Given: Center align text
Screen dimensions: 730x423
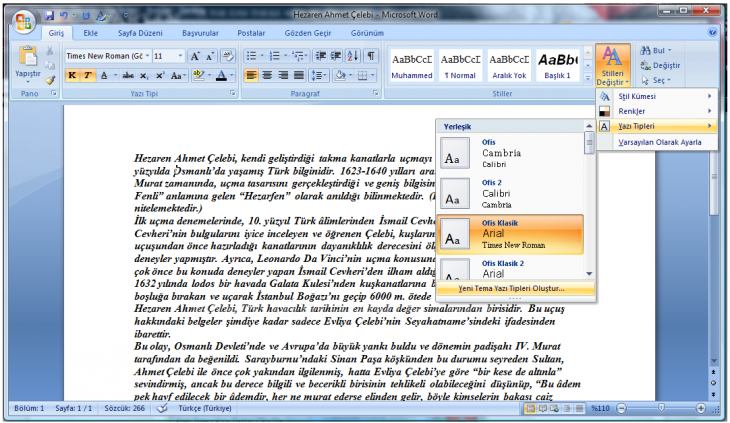Looking at the screenshot, I should point(267,75).
